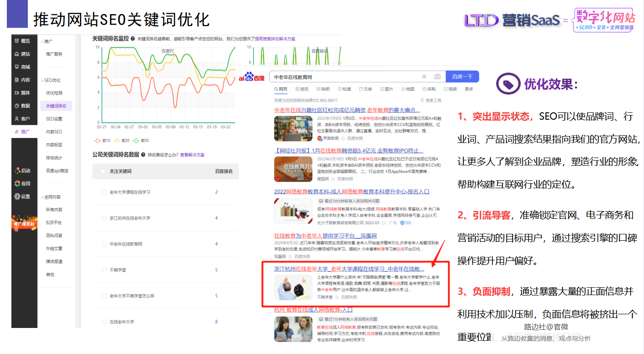Switch to Baidu 视频 tab

[x=450, y=89]
